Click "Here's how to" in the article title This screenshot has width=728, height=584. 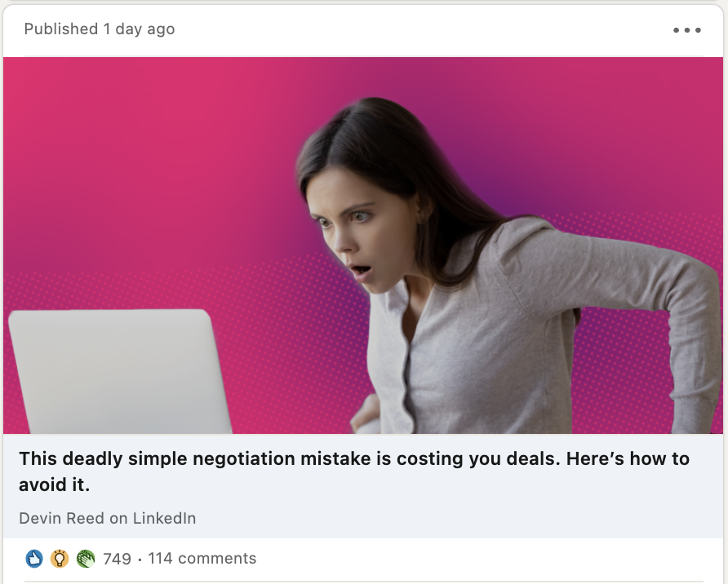click(628, 458)
